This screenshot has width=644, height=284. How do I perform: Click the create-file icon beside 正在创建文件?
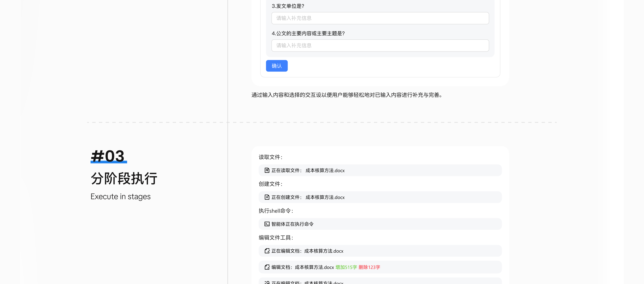point(267,197)
